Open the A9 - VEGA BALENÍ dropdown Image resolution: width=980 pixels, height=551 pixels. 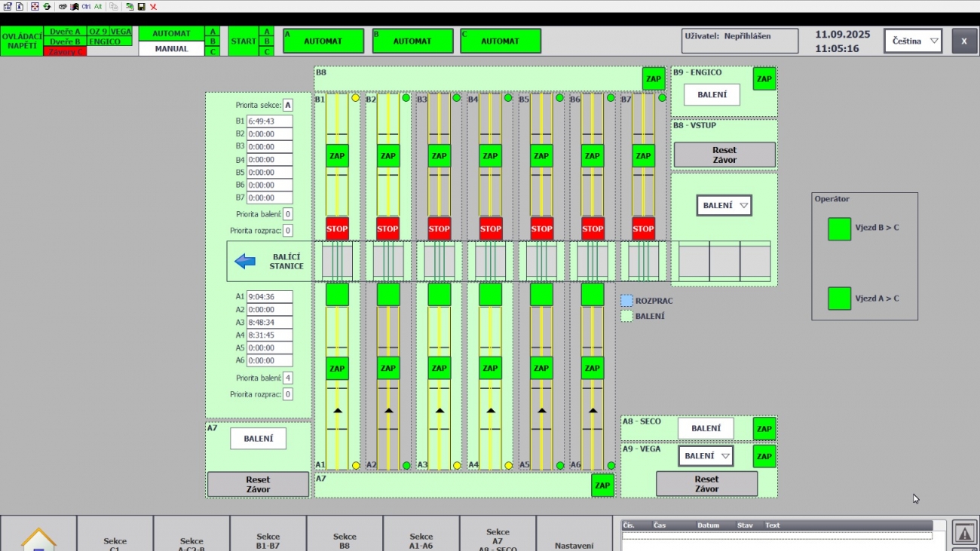[706, 456]
